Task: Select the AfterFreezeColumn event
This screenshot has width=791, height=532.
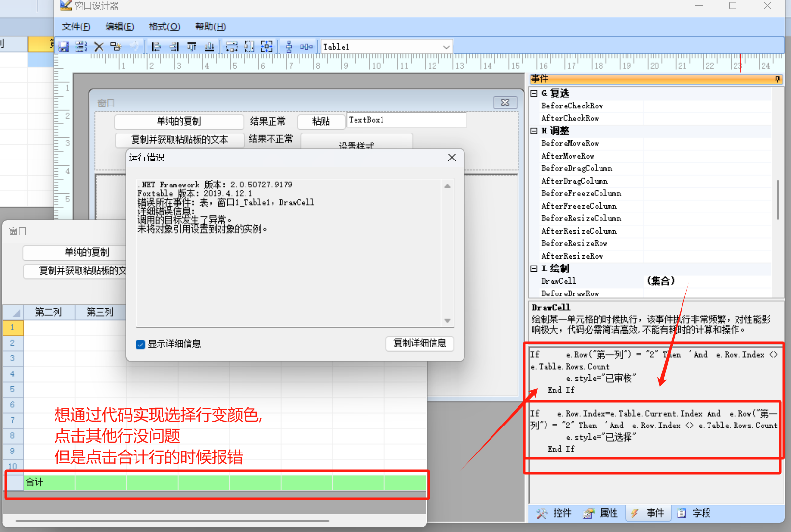Action: tap(579, 206)
